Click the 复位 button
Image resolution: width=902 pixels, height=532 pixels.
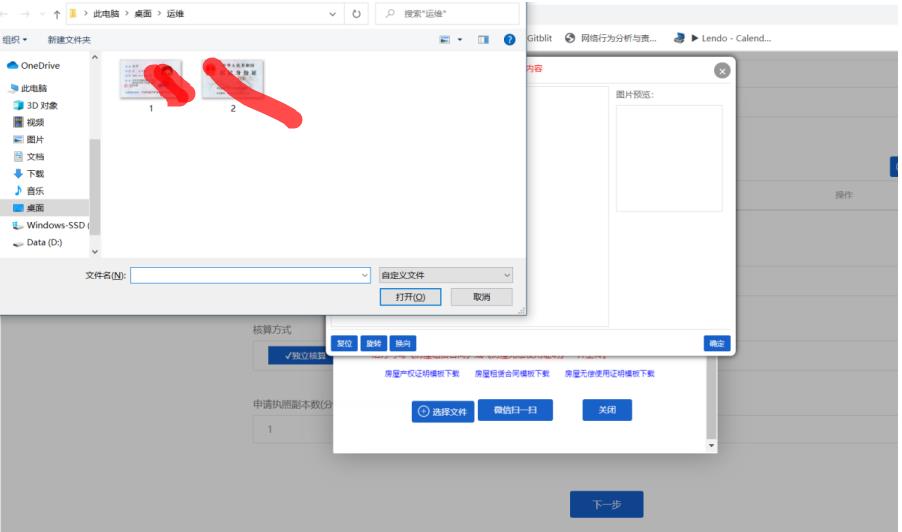[x=344, y=343]
